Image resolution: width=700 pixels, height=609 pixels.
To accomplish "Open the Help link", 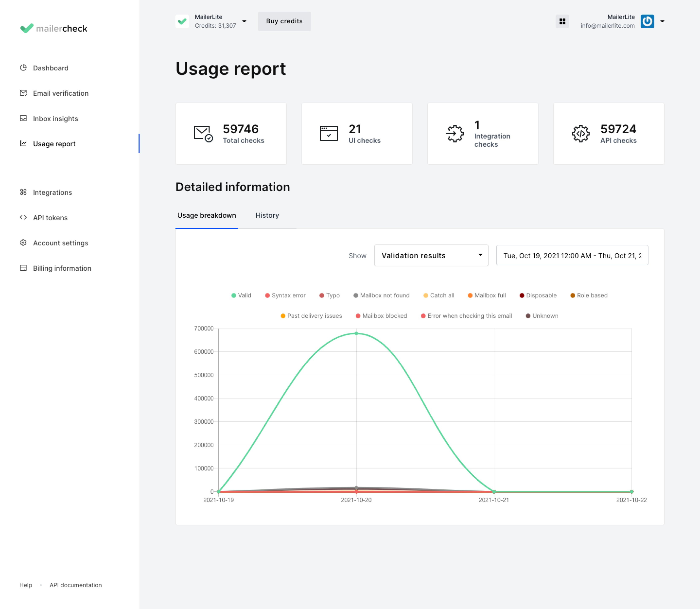I will coord(26,585).
